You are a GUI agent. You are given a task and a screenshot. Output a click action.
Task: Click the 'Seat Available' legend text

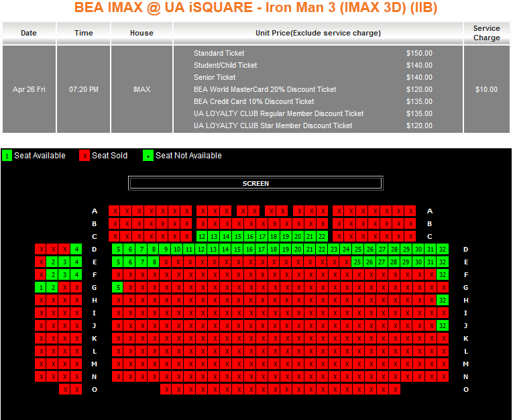point(40,156)
